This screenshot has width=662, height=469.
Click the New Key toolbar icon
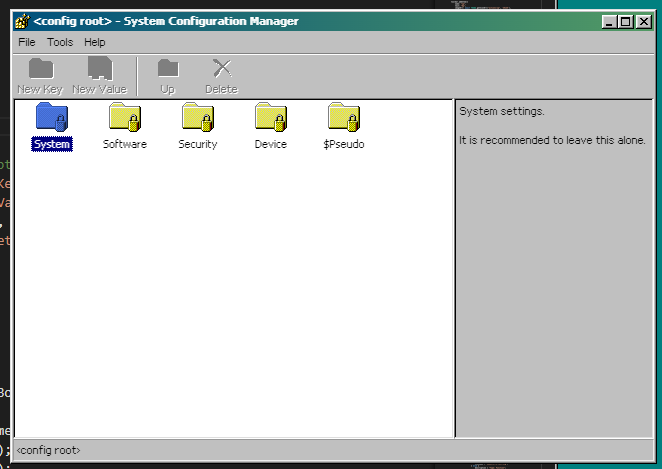(x=41, y=68)
